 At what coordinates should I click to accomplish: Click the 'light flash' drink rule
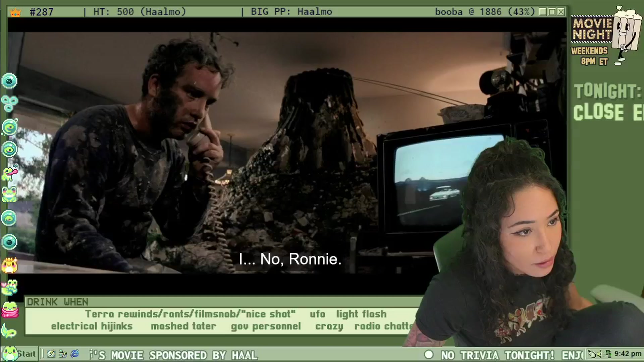[x=361, y=314]
